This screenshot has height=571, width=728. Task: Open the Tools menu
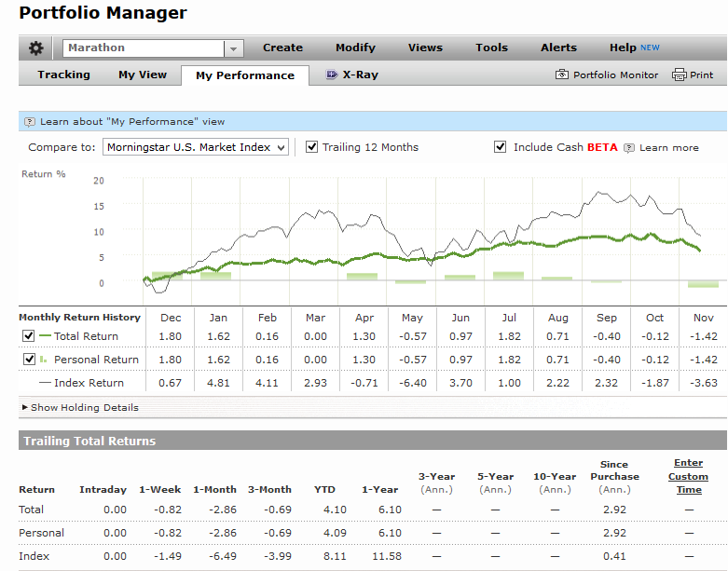pyautogui.click(x=491, y=48)
